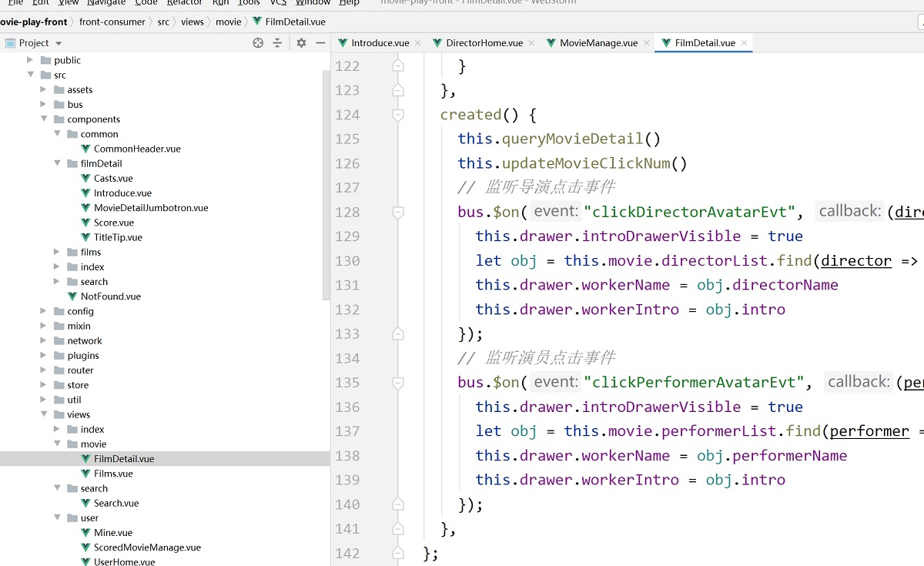This screenshot has height=566, width=924.
Task: Expand the assets folder
Action: point(43,89)
